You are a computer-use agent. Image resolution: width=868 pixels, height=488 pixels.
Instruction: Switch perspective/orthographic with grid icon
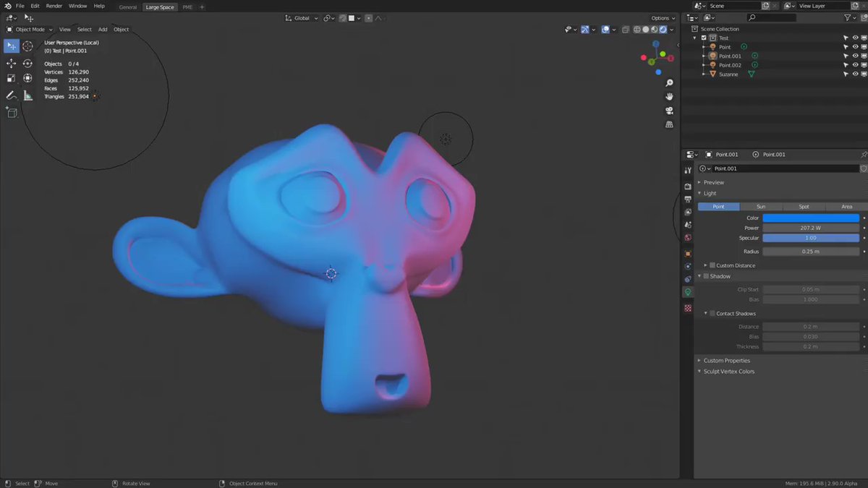(670, 124)
